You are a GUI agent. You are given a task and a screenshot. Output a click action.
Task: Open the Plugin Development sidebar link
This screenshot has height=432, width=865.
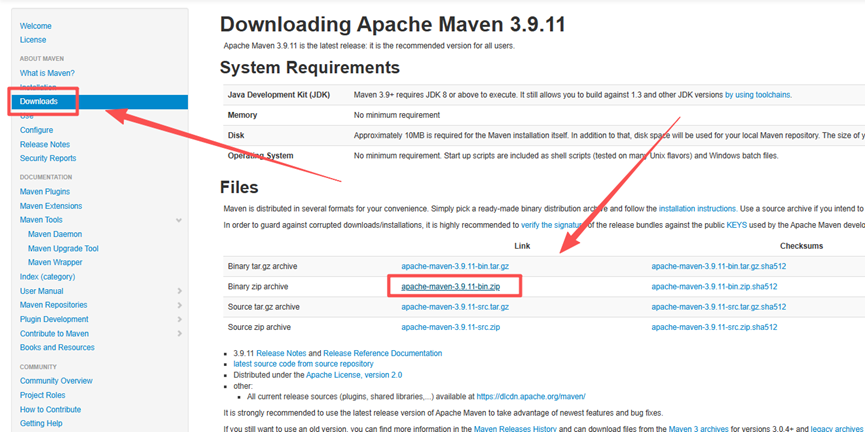(54, 319)
